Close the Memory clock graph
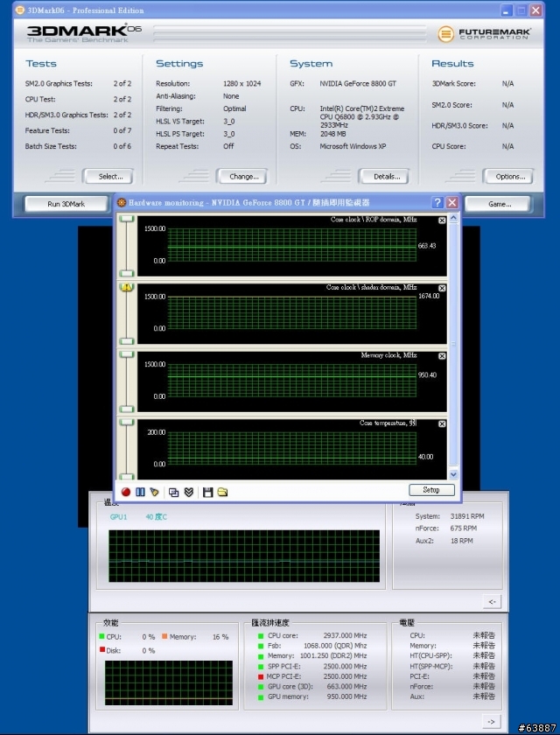This screenshot has height=735, width=560. tap(442, 356)
